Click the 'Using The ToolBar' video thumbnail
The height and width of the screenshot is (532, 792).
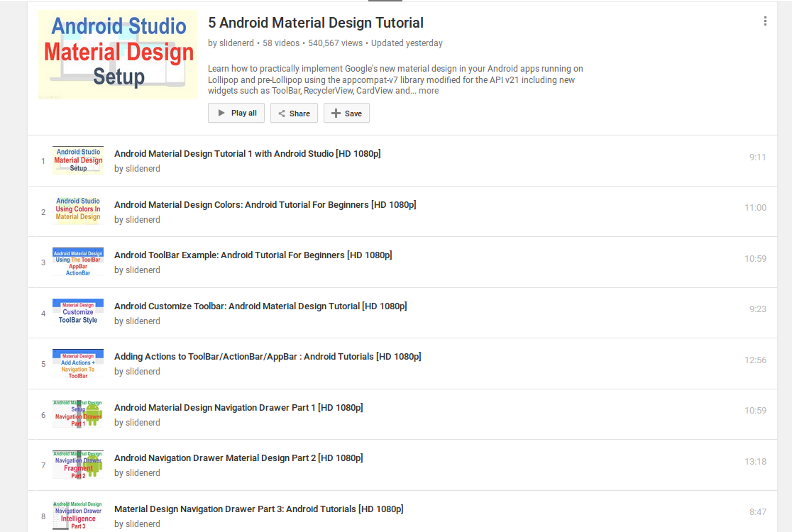pyautogui.click(x=78, y=262)
